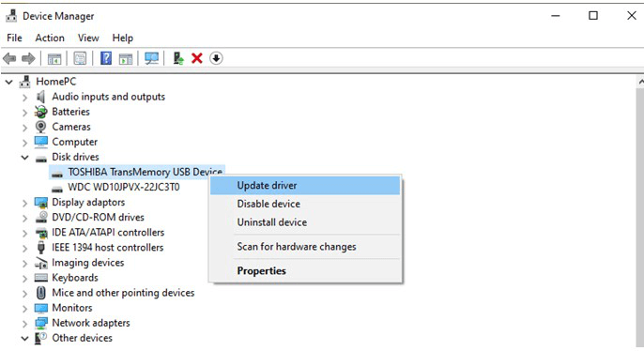Click the webcam icon next to Cameras
The height and width of the screenshot is (351, 644).
tap(40, 127)
